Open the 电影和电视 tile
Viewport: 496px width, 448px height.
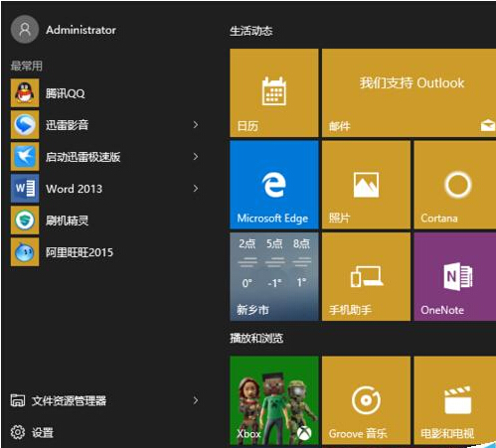point(455,400)
